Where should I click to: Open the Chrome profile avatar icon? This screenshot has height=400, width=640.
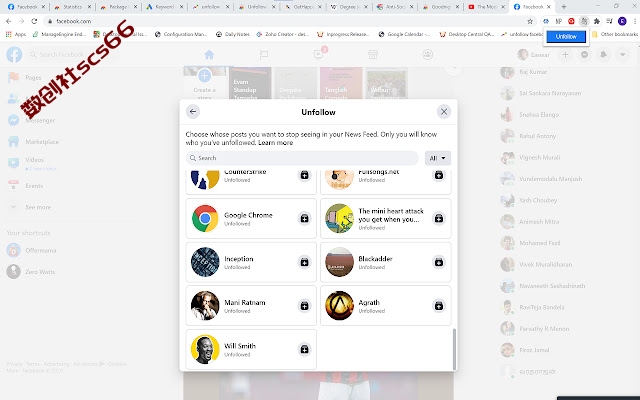[622, 21]
